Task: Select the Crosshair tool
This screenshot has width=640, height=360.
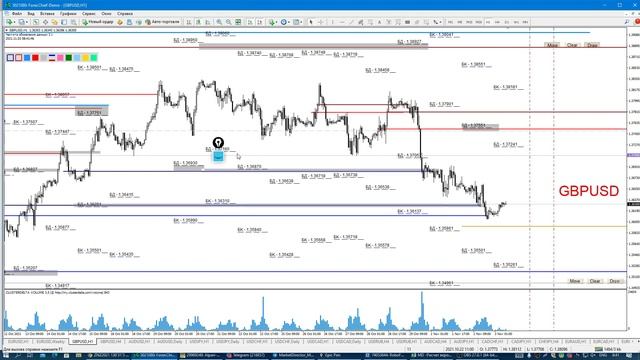Action: pyautogui.click(x=320, y=22)
